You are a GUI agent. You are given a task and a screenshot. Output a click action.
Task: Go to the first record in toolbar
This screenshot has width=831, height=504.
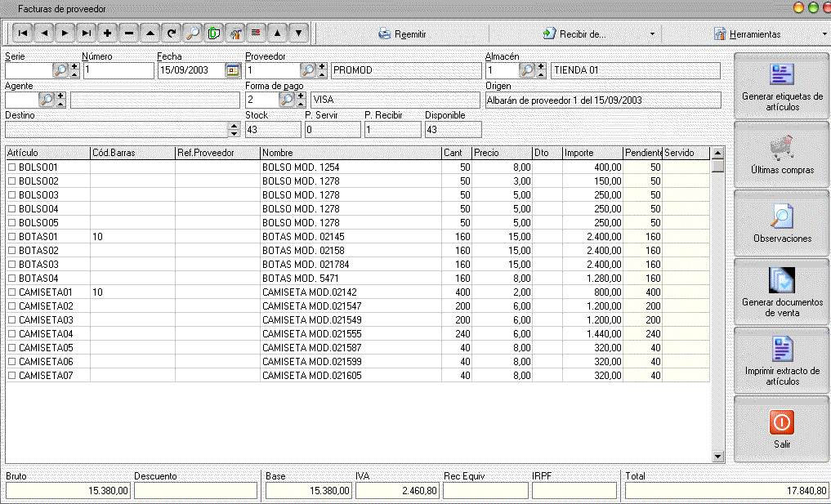pos(22,33)
